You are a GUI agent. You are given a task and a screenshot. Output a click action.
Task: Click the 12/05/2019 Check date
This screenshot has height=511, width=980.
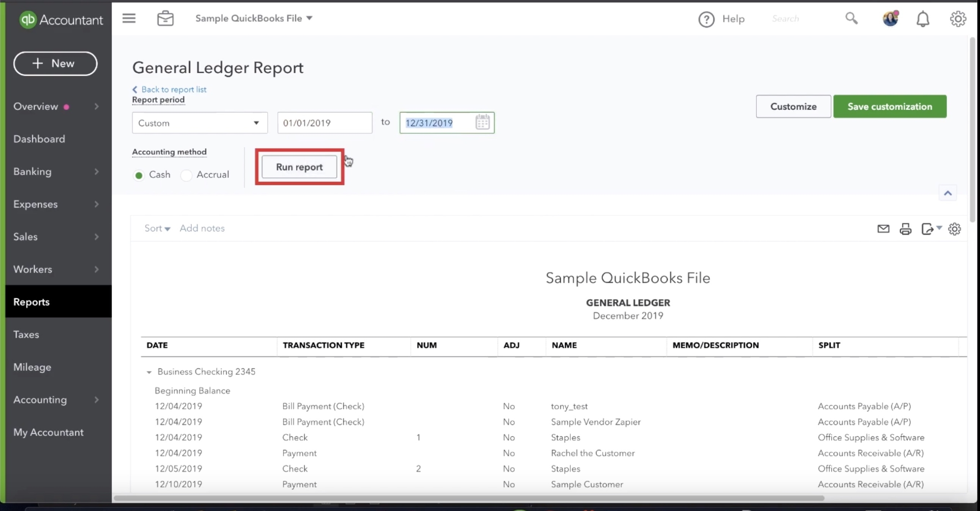tap(178, 468)
